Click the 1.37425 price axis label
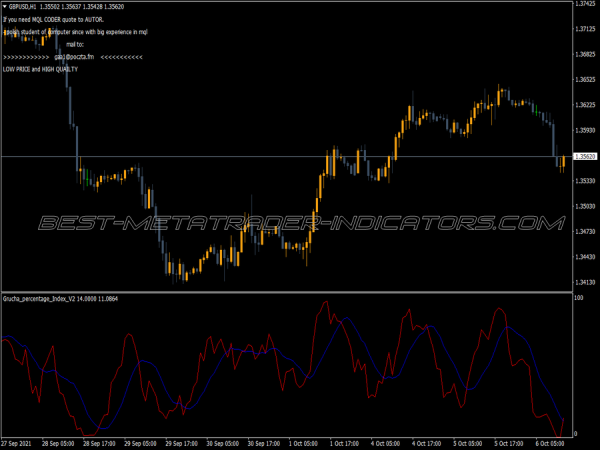This screenshot has height=450, width=600. coord(585,3)
